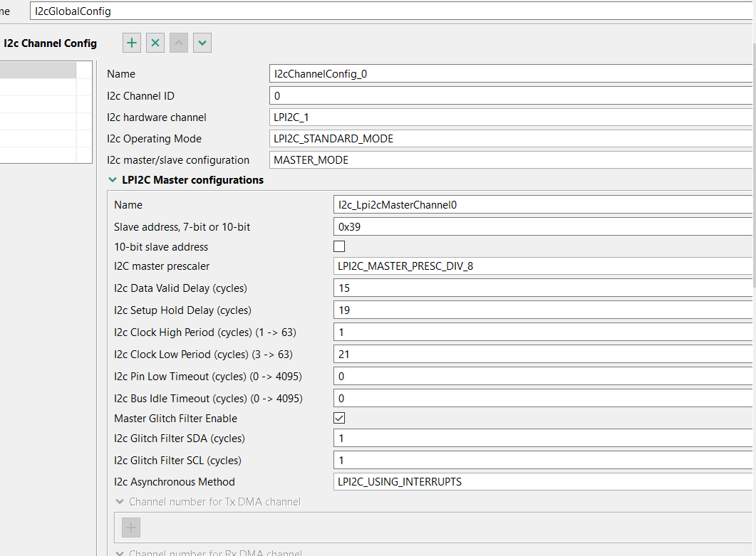Edit I2c Clock Low Period value 21
756x556 pixels.
pyautogui.click(x=544, y=355)
